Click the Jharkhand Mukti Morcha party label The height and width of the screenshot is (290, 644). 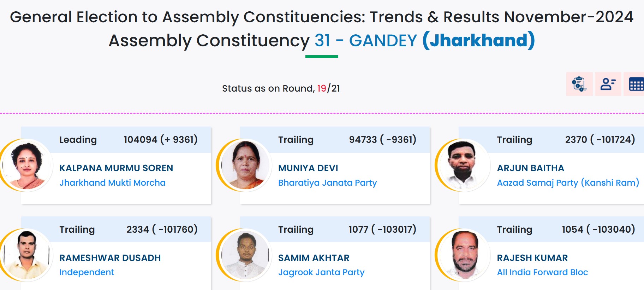pos(112,183)
